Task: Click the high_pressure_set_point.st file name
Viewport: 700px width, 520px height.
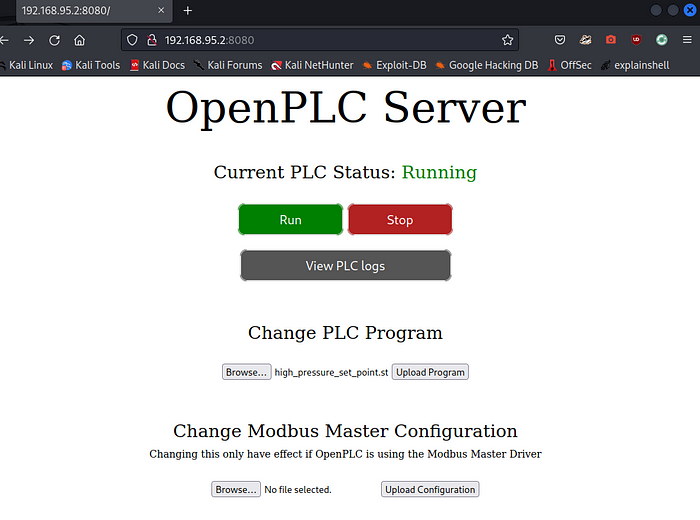Action: coord(331,372)
